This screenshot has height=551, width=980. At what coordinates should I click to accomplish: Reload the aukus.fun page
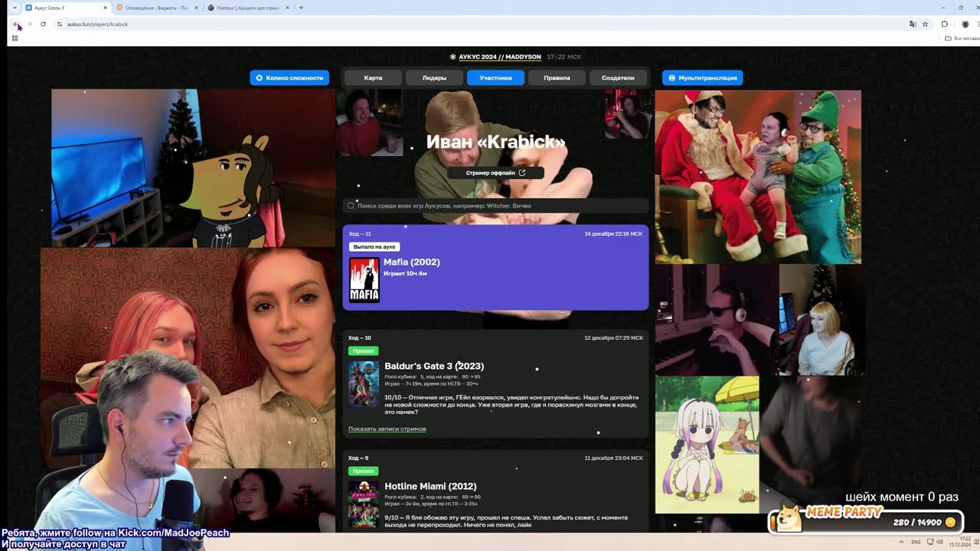[x=43, y=24]
